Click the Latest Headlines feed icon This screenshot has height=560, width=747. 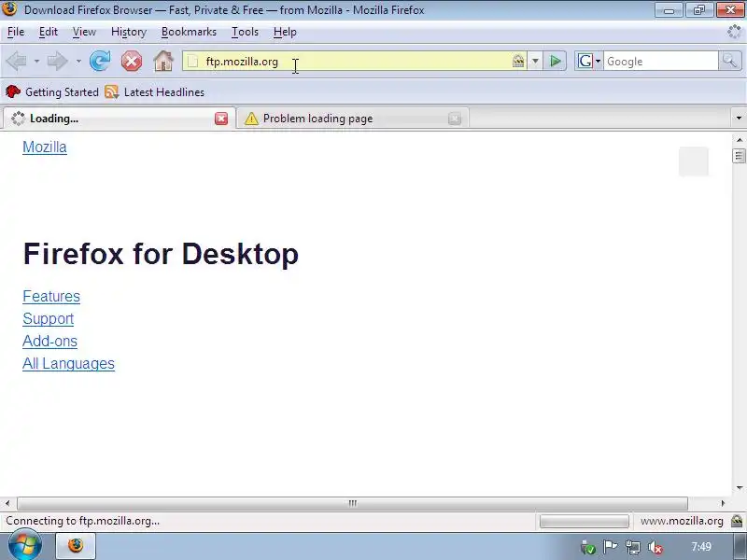point(111,91)
